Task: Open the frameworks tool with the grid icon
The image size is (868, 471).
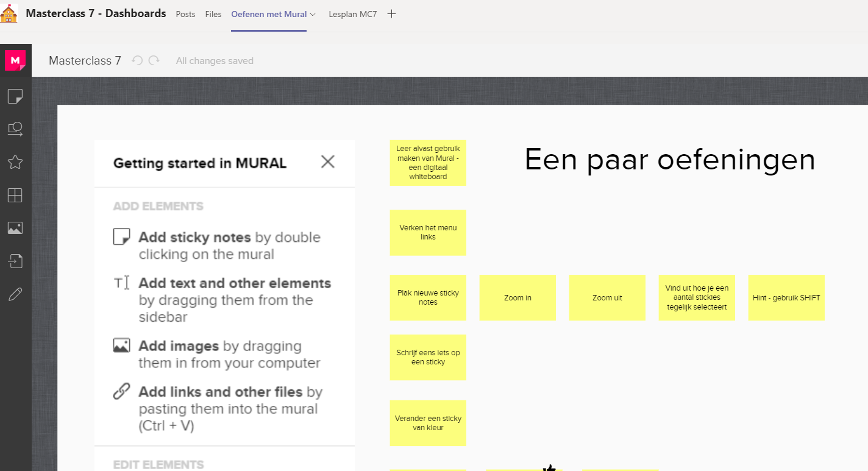Action: [x=15, y=194]
